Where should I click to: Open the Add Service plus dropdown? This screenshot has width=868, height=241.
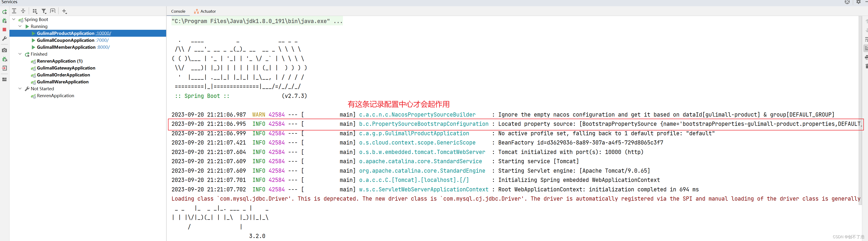(64, 11)
